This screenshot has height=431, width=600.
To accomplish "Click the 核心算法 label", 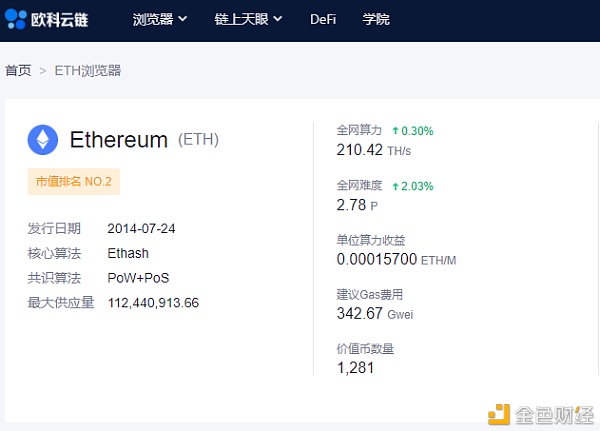I will [x=54, y=253].
